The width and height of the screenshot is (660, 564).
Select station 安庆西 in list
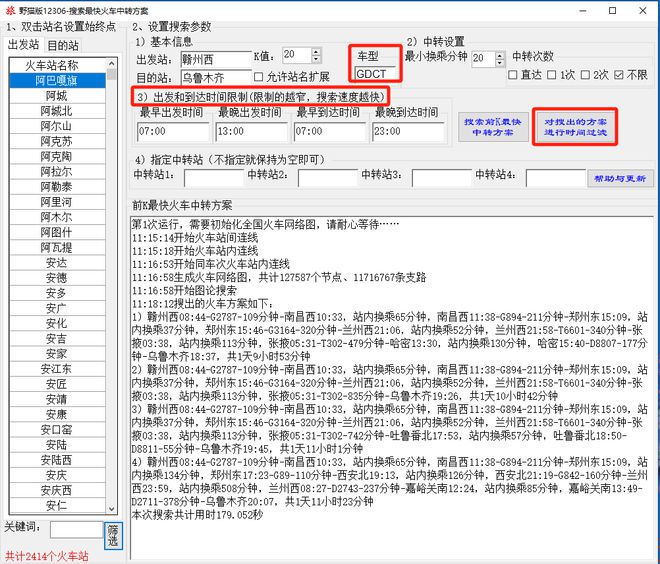57,490
